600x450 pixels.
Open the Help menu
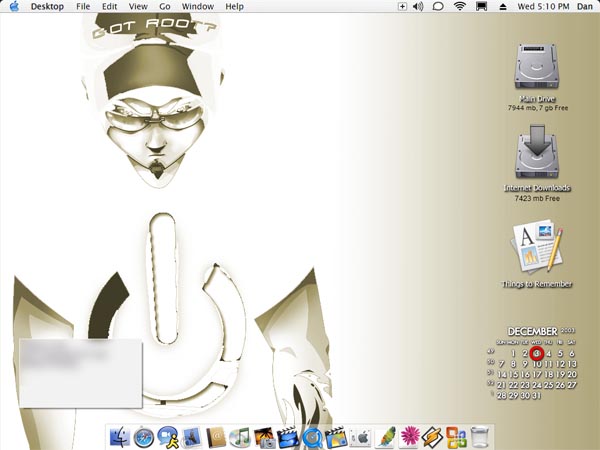click(234, 7)
